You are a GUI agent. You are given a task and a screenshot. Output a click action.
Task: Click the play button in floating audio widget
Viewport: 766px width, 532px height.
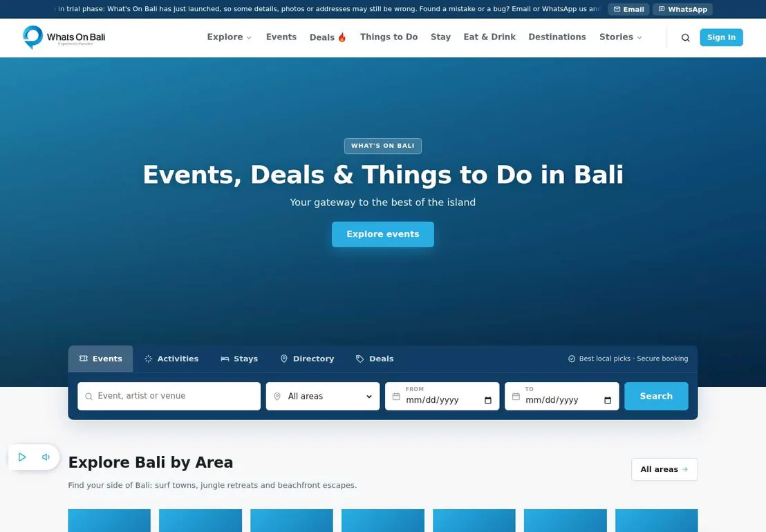[x=22, y=457]
